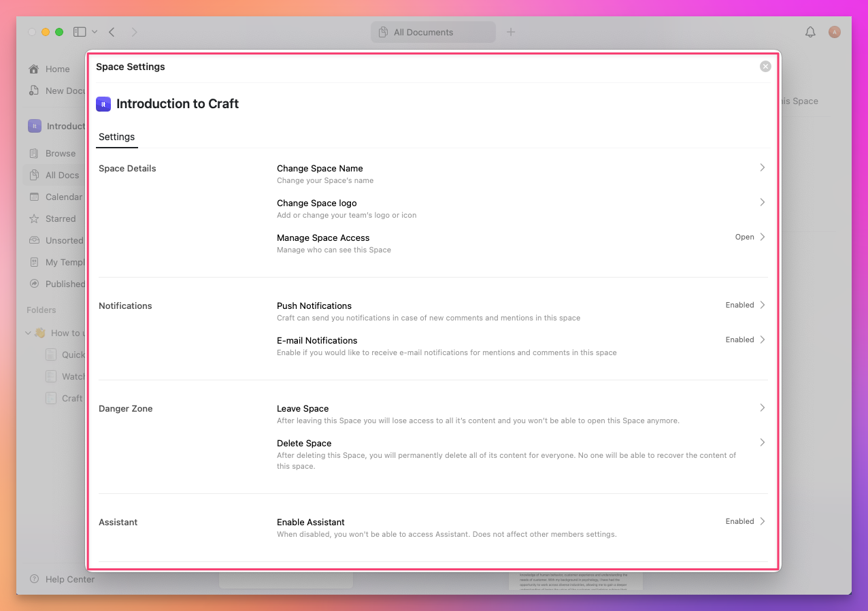
Task: Click the Folders header in the sidebar
Action: coord(41,310)
